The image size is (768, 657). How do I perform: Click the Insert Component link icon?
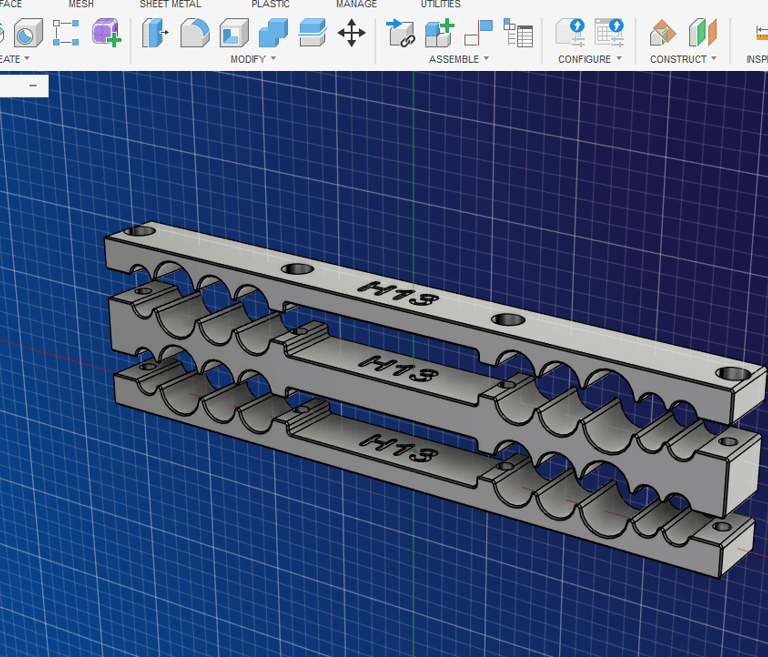click(x=400, y=33)
